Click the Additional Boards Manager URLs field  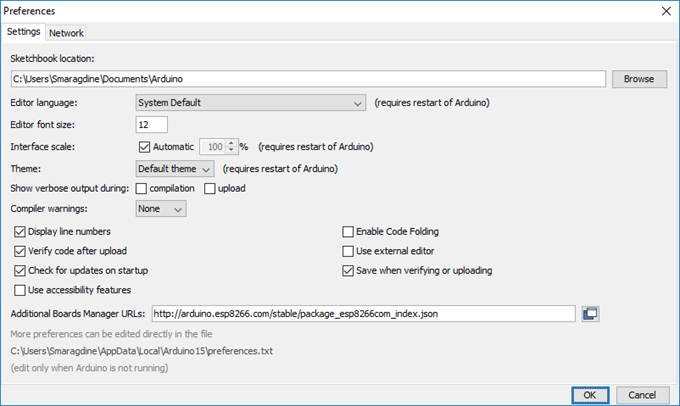363,314
